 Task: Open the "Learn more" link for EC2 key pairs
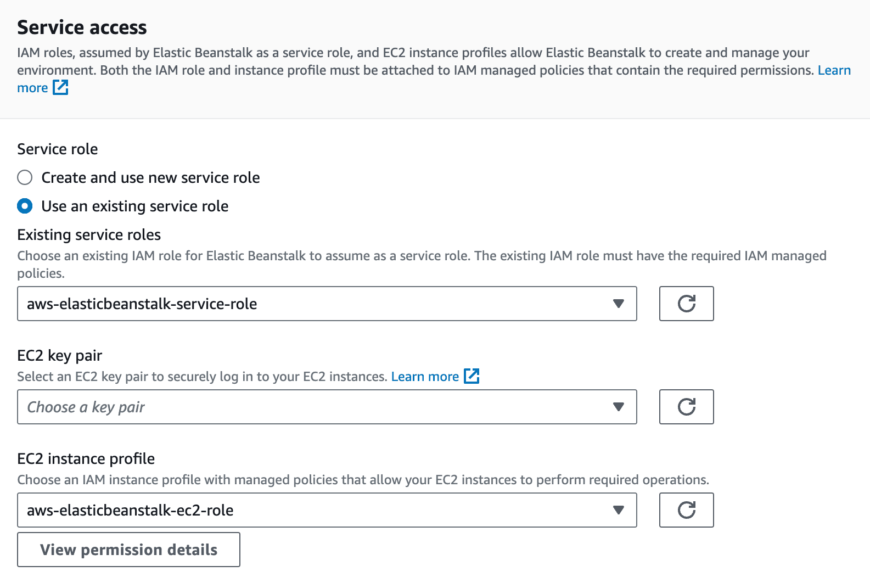coord(425,376)
